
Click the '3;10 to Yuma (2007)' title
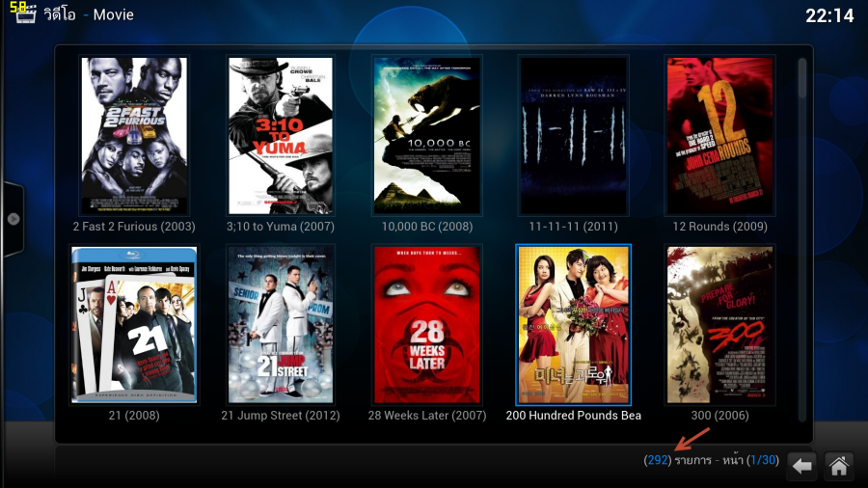pyautogui.click(x=281, y=227)
